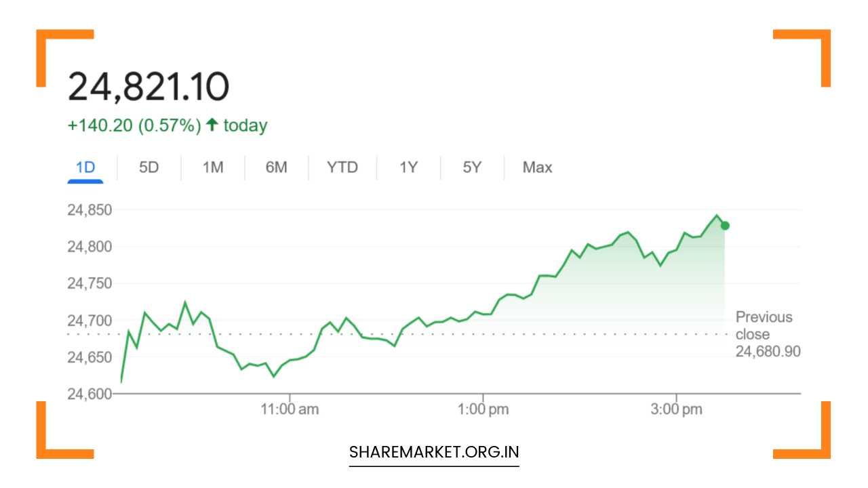Screen dimensions: 868x488
Task: Open the 1M time range tab
Action: pyautogui.click(x=212, y=167)
